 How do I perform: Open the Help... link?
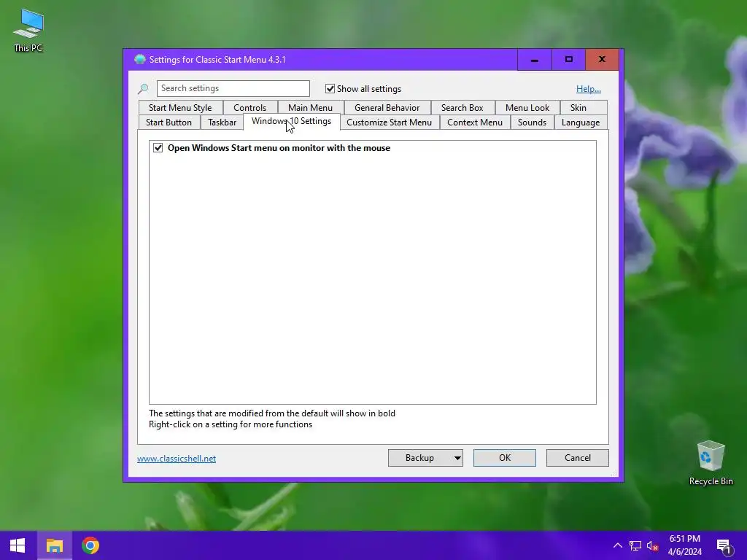pos(589,88)
